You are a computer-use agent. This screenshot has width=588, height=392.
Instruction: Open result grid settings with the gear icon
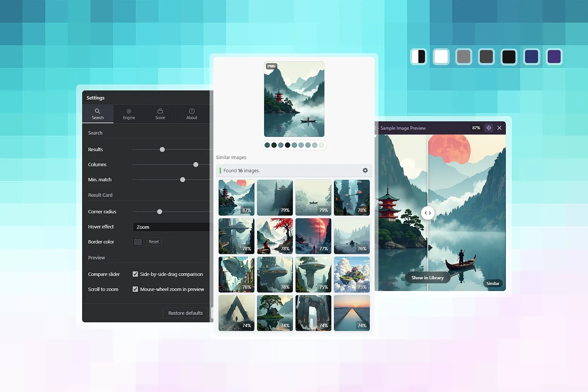[x=364, y=170]
